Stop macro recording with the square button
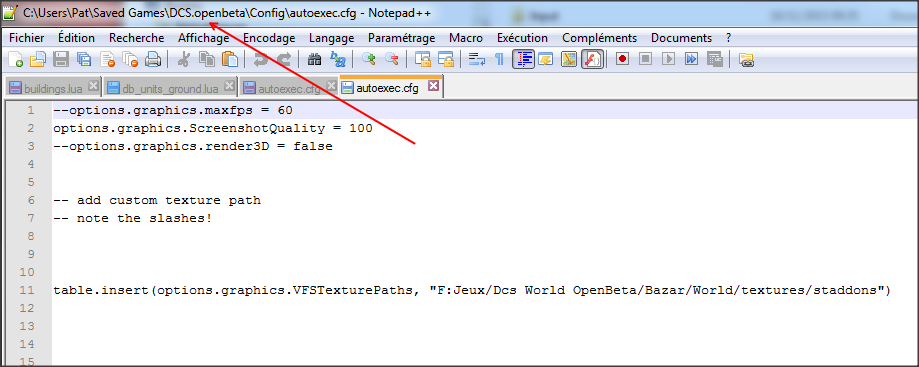Screen dimensions: 919x367 (645, 59)
